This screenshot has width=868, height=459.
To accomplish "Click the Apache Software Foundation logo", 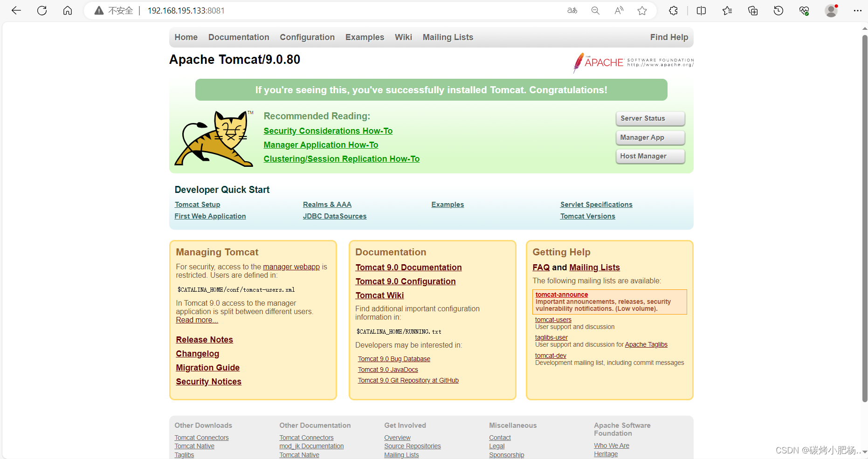I will point(633,62).
